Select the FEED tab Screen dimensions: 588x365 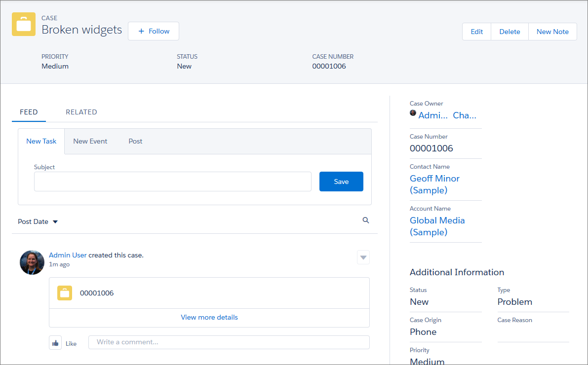[x=29, y=112]
